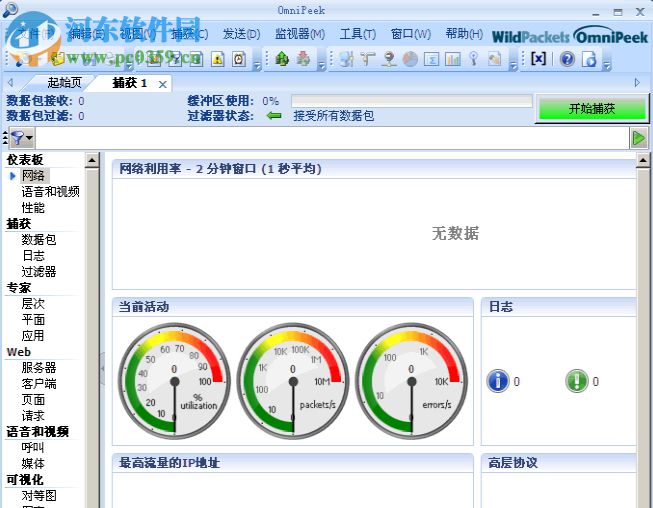This screenshot has width=653, height=508.
Task: Open the 工具(T) menu
Action: [358, 34]
